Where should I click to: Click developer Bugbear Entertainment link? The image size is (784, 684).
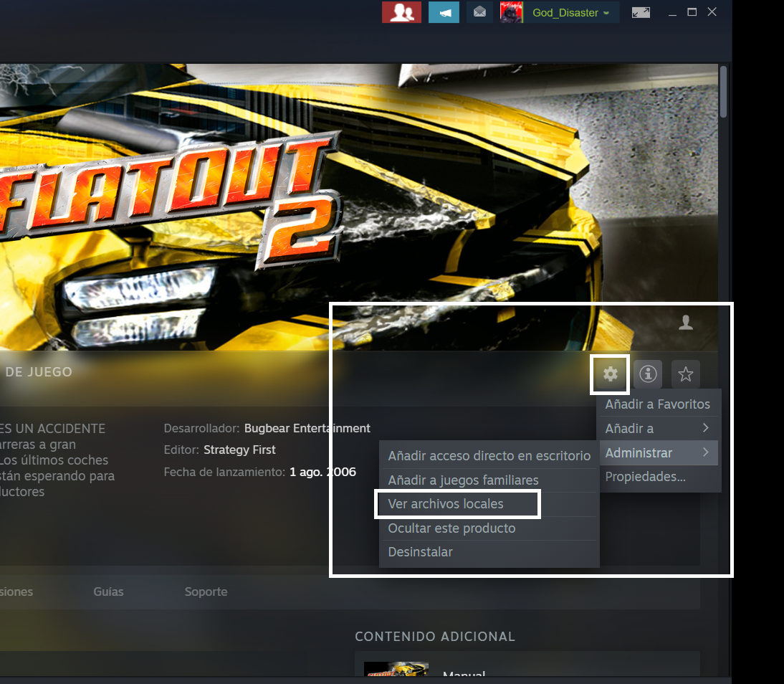coord(307,428)
